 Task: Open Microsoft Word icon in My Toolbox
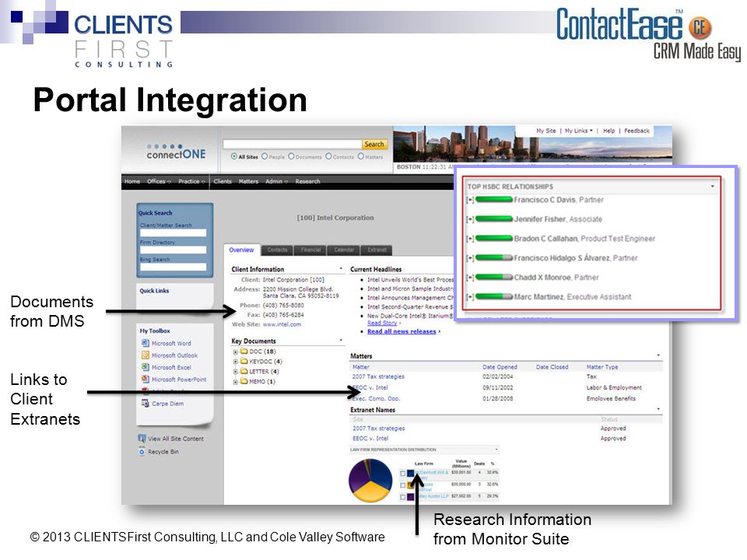click(x=146, y=343)
